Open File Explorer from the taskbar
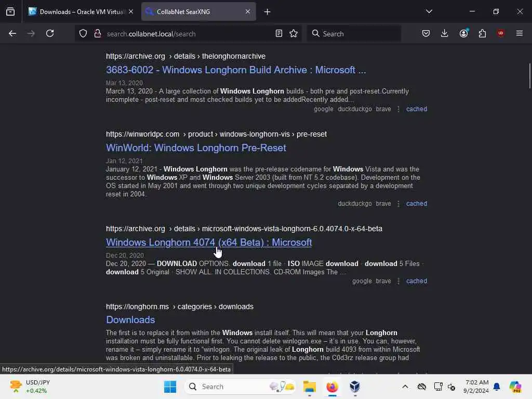The image size is (532, 399). (x=310, y=387)
